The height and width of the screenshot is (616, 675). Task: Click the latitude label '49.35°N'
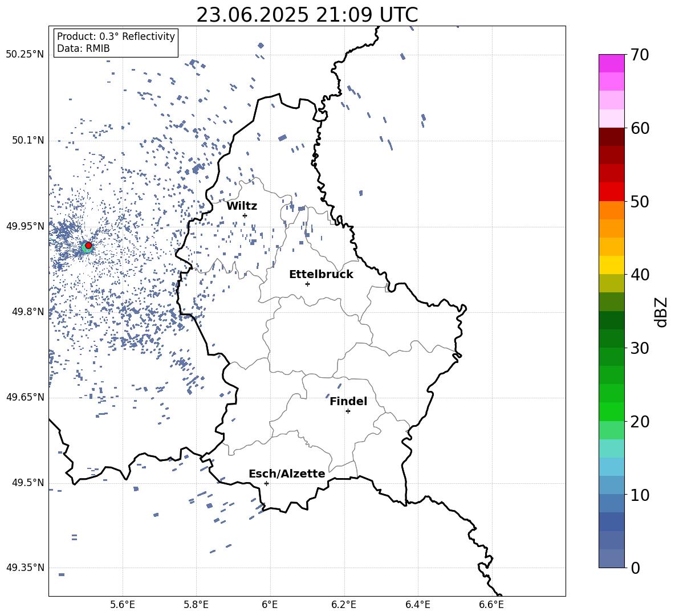point(25,568)
